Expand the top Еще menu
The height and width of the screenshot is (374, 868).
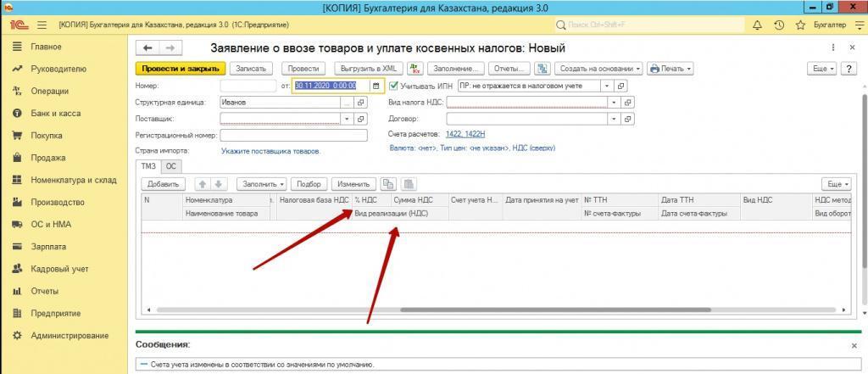822,69
